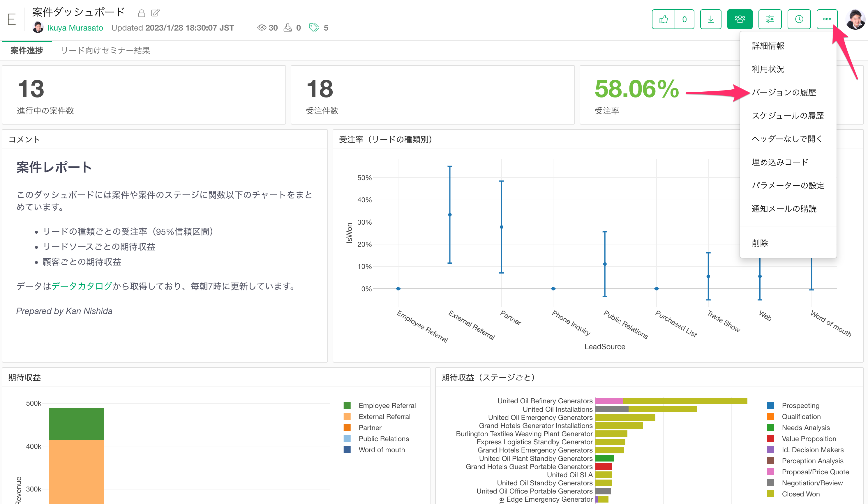This screenshot has height=504, width=868.
Task: Click the 案件レポート heading text
Action: point(54,168)
